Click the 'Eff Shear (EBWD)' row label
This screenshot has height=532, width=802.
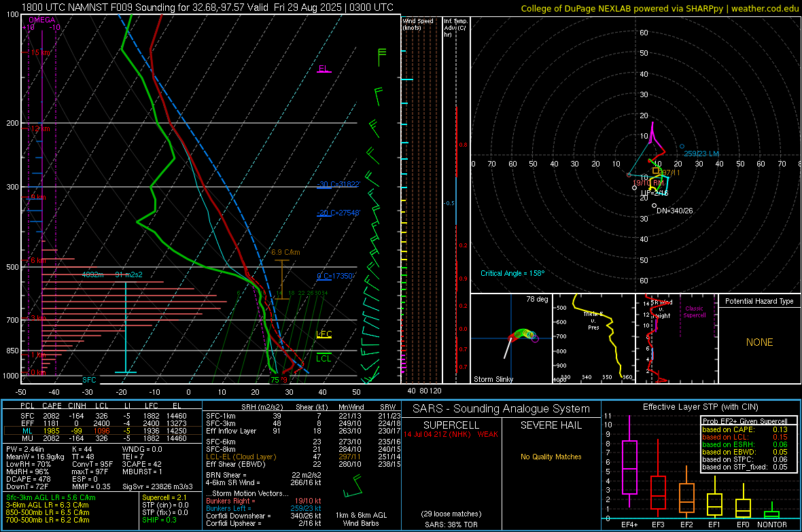[236, 465]
